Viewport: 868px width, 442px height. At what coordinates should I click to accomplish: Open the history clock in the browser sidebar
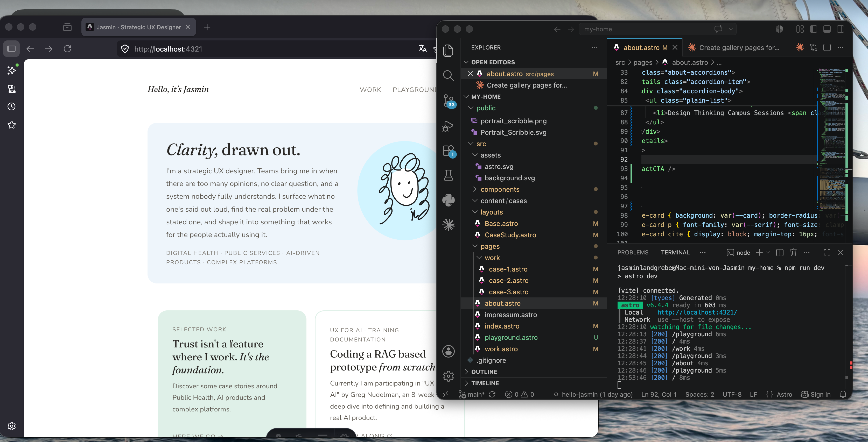tap(12, 107)
